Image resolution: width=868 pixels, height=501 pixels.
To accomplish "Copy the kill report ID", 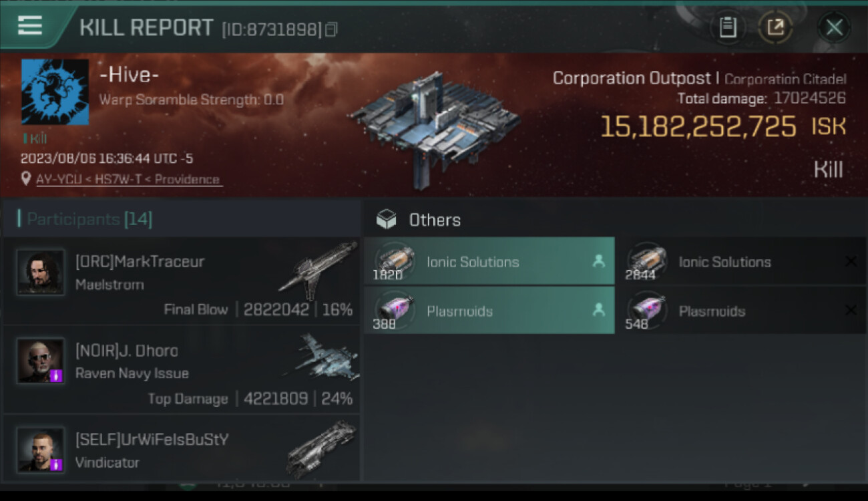I will [x=331, y=29].
